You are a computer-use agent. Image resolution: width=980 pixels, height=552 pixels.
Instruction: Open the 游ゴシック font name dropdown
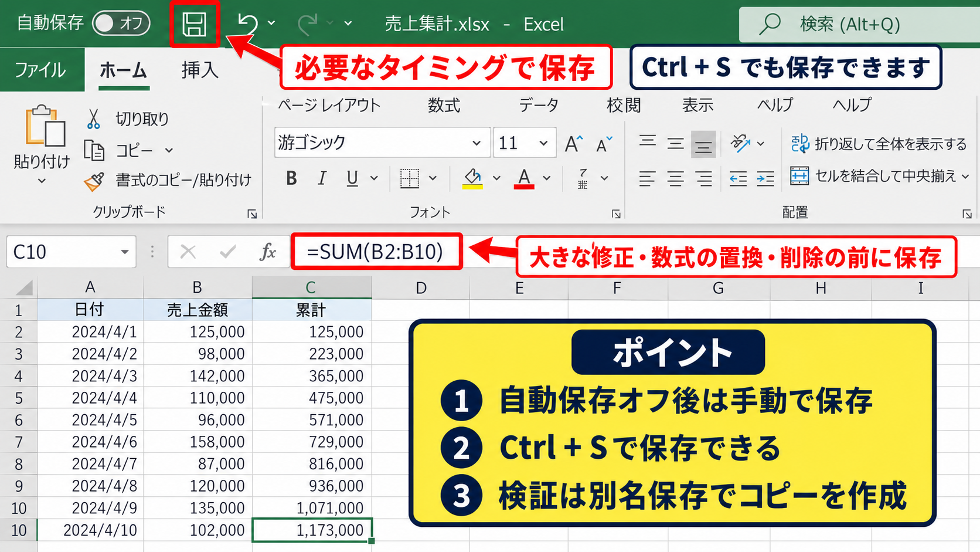point(477,143)
